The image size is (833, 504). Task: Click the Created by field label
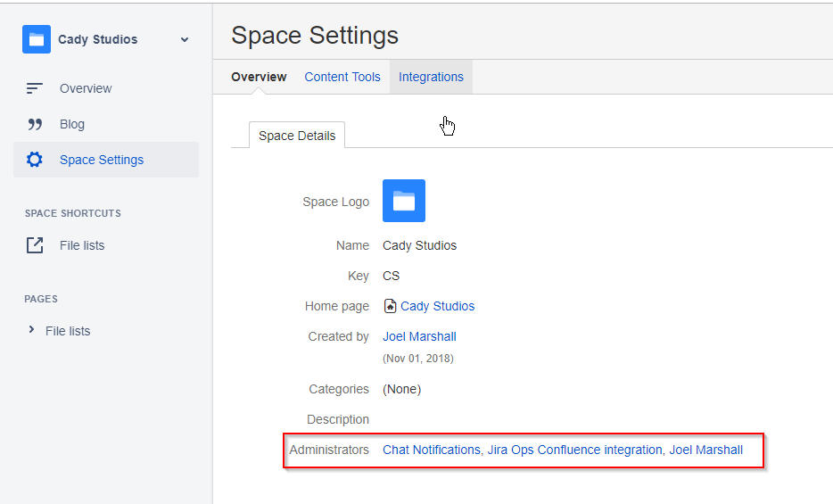tap(338, 336)
